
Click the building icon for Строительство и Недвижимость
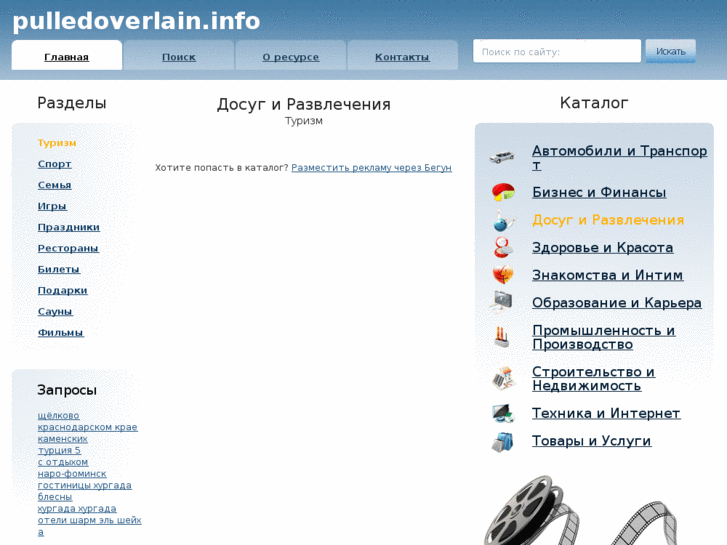[503, 378]
